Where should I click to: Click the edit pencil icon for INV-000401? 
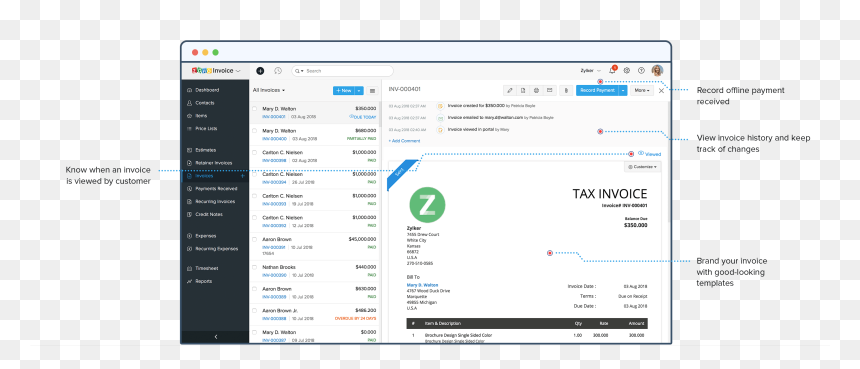pos(510,90)
